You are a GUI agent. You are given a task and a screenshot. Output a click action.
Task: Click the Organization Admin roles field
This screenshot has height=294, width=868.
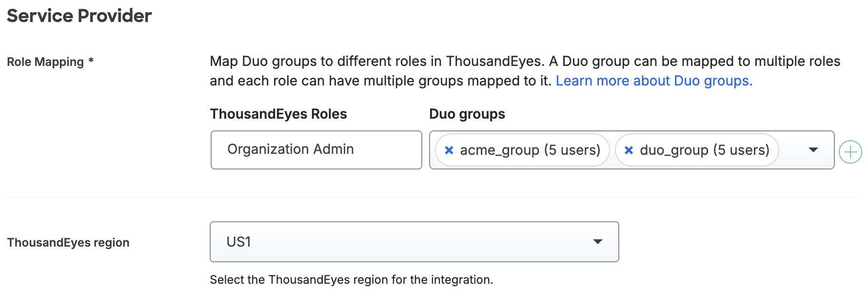point(316,150)
